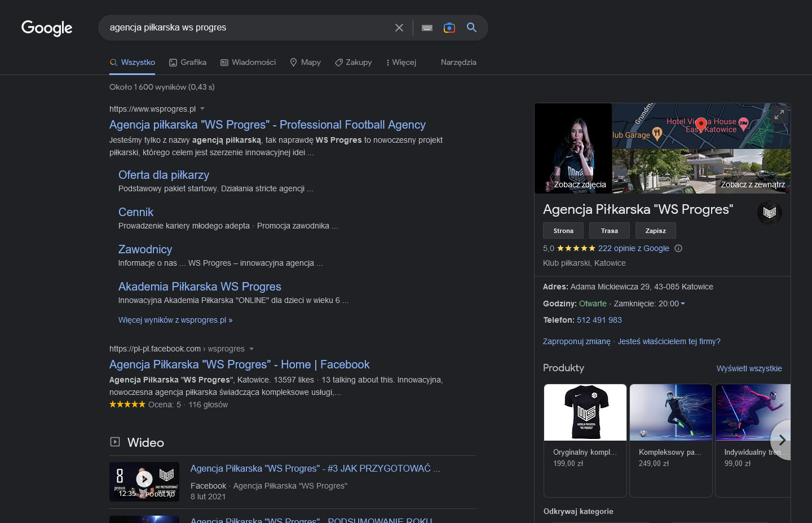Open video link #3 JAK PRZYGOTOWAĆ
The width and height of the screenshot is (812, 523).
tap(315, 468)
